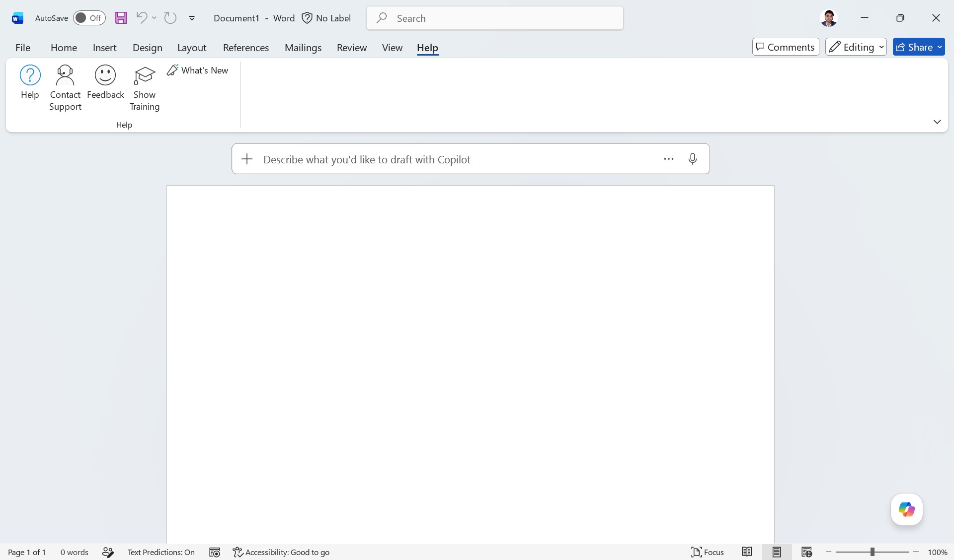Click the spelling and proofing status icon
Viewport: 954px width, 560px height.
(x=108, y=552)
